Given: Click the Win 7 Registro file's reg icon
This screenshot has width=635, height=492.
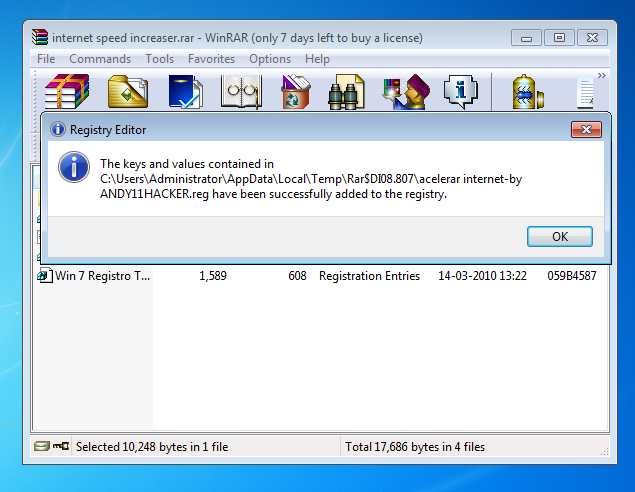Looking at the screenshot, I should coord(45,276).
